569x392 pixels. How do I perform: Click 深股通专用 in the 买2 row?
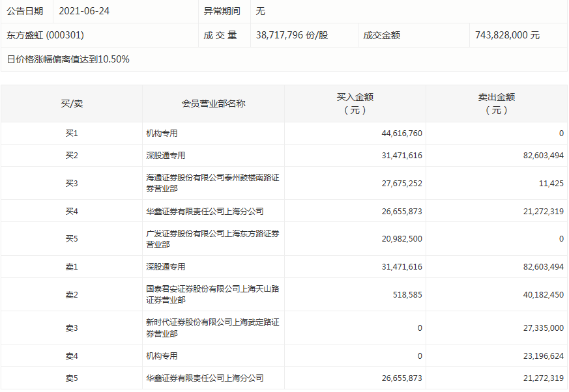pos(166,156)
